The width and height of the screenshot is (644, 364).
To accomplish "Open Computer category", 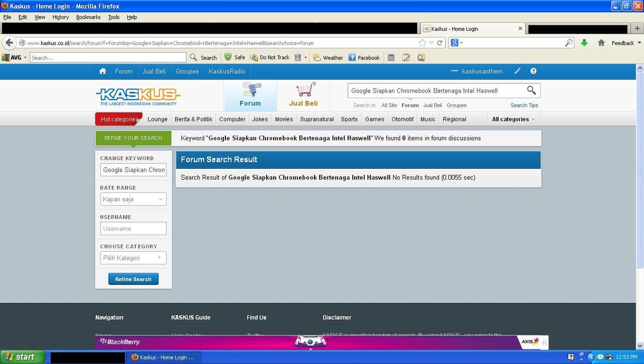I will pos(232,119).
